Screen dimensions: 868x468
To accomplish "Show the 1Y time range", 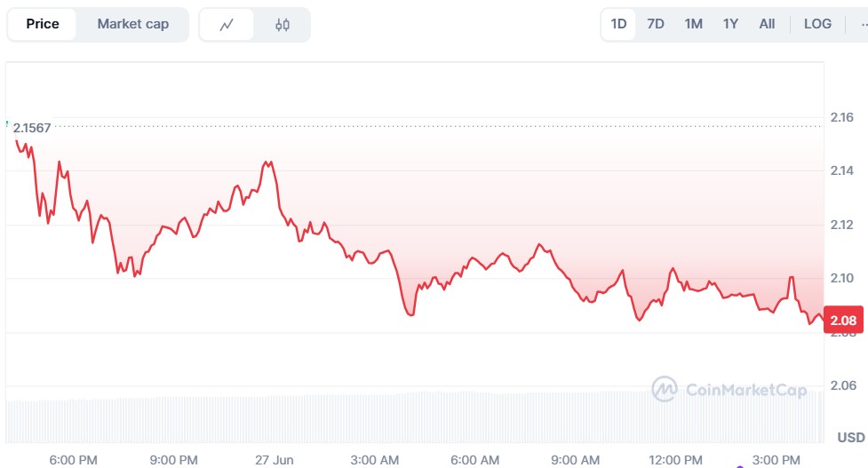I will pos(730,24).
